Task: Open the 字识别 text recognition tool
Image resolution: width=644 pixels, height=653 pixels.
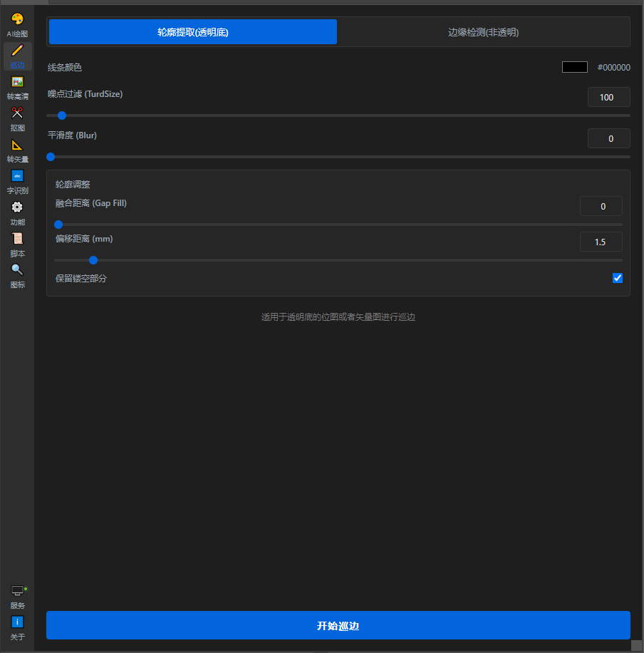Action: [17, 177]
